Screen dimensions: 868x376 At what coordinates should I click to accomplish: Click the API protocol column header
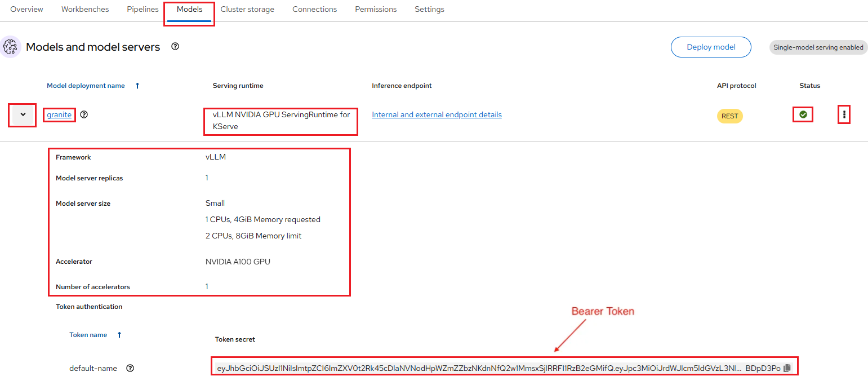737,86
